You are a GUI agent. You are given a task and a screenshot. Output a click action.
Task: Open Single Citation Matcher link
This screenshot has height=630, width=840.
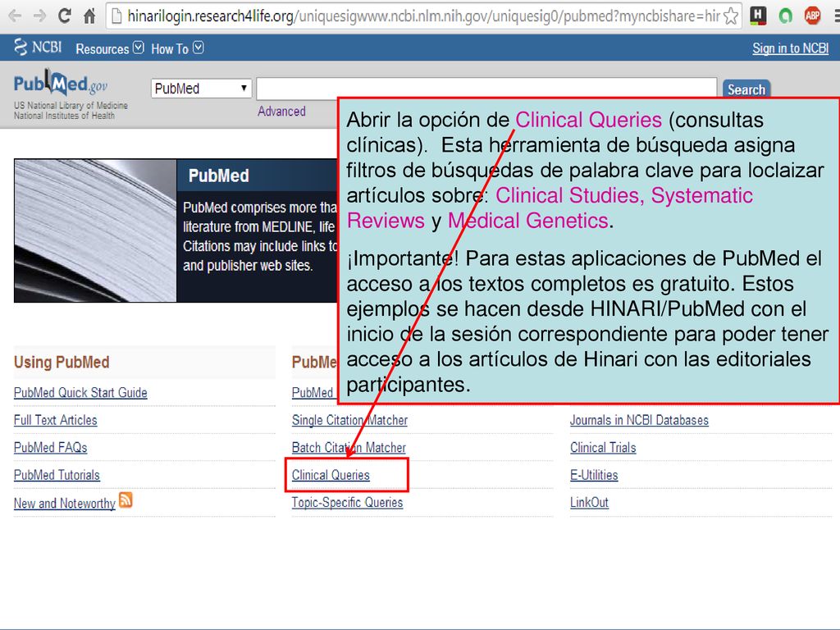[x=349, y=420]
